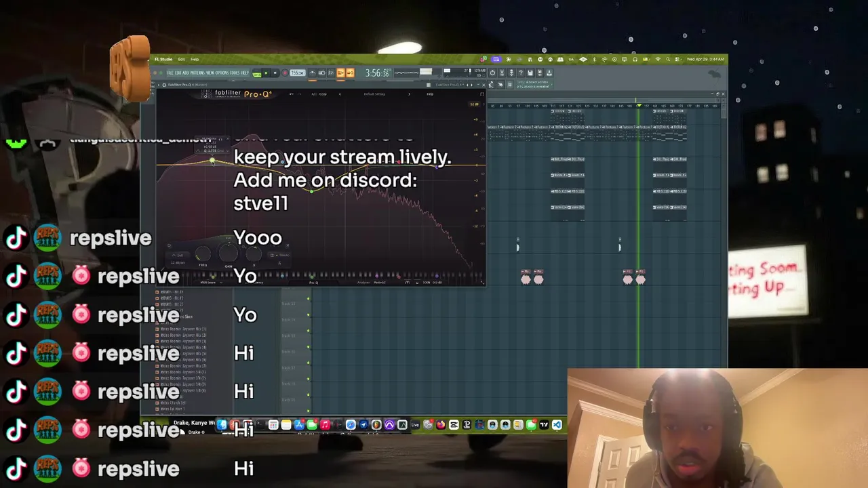
Task: Open Visual Studio Code from the Dock
Action: pos(557,425)
